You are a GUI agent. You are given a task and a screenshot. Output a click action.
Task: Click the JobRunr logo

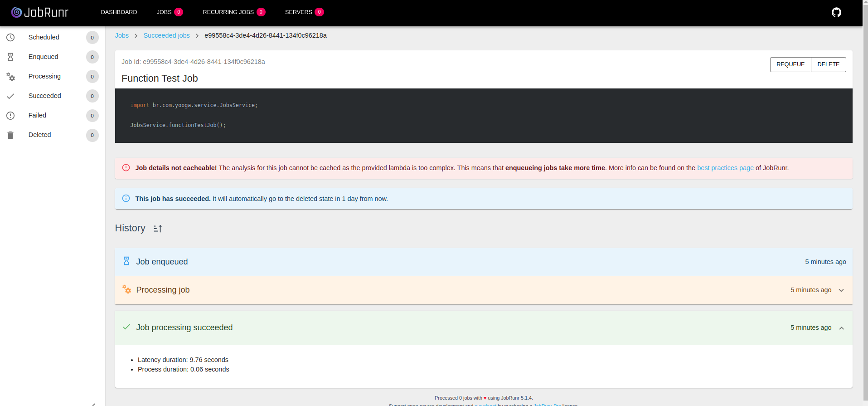(x=40, y=12)
